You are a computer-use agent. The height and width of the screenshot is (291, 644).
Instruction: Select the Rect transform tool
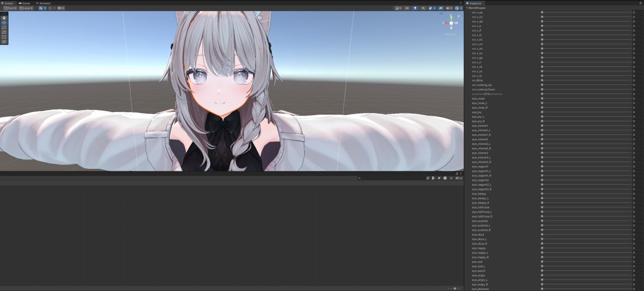coord(4,37)
